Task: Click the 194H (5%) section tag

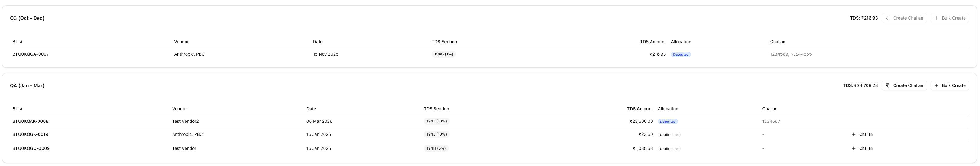Action: click(436, 149)
